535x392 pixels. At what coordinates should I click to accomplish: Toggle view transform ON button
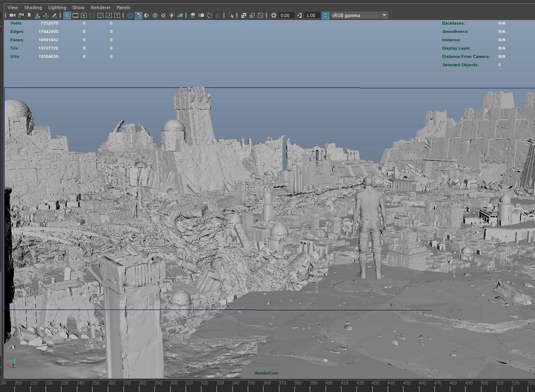pyautogui.click(x=325, y=15)
